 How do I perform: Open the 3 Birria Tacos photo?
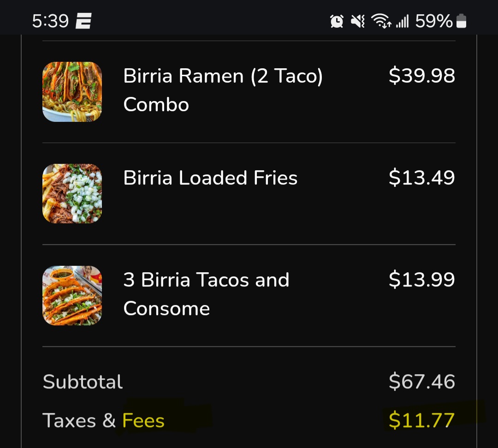72,295
